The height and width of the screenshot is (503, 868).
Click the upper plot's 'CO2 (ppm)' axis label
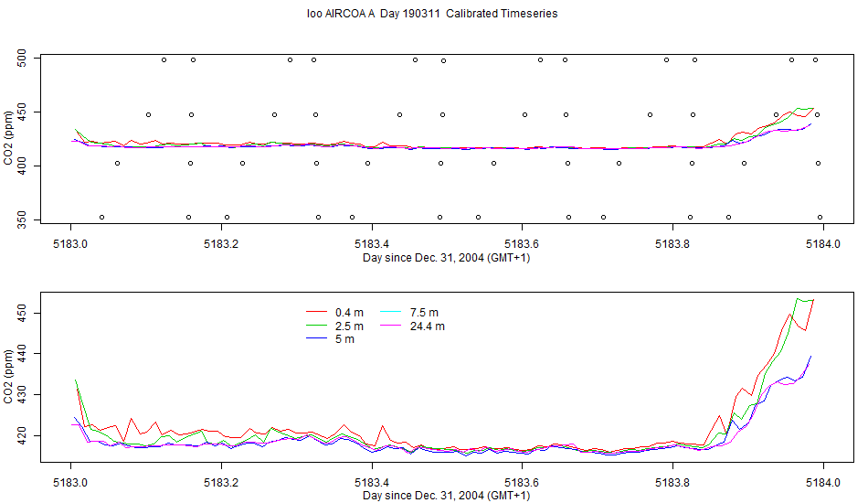coord(7,138)
